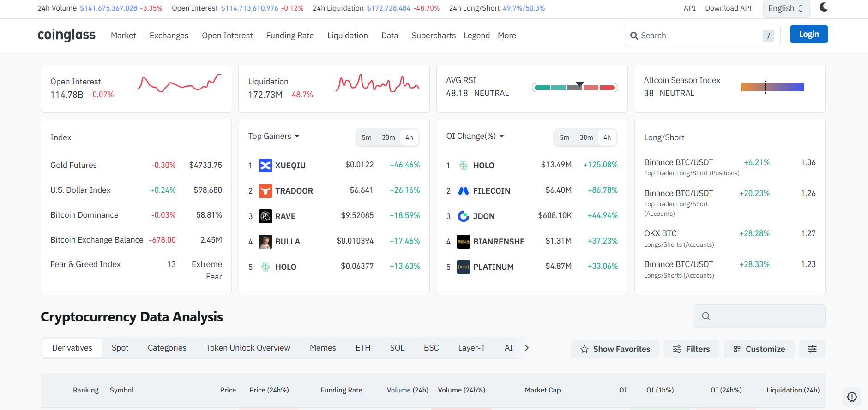Show more category tabs with right chevron
This screenshot has width=868, height=410.
[x=527, y=348]
